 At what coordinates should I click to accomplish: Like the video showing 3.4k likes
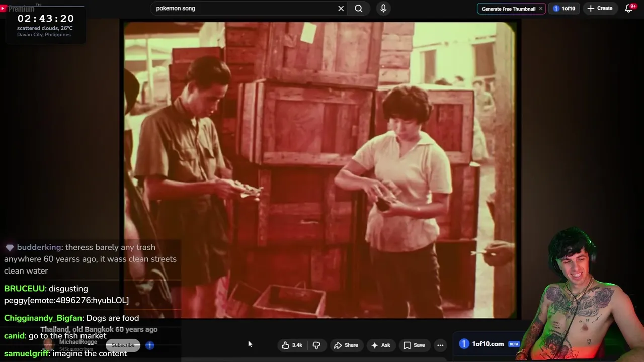point(292,345)
